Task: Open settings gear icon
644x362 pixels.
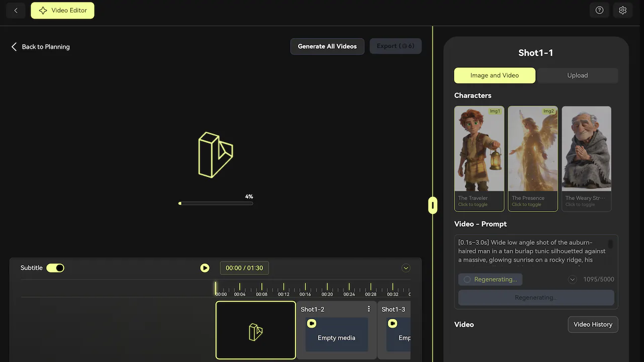Action: 623,11
